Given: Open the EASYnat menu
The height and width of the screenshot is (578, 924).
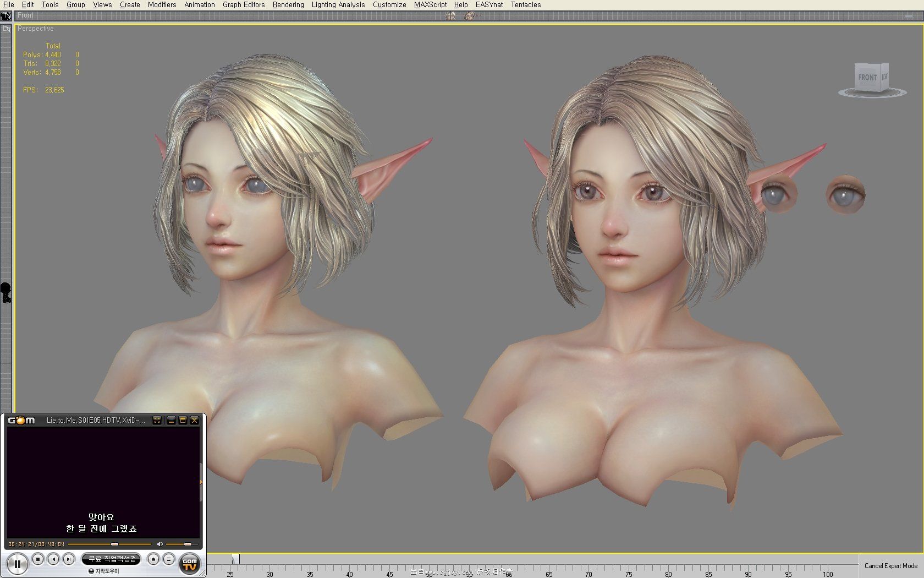Looking at the screenshot, I should pyautogui.click(x=489, y=4).
